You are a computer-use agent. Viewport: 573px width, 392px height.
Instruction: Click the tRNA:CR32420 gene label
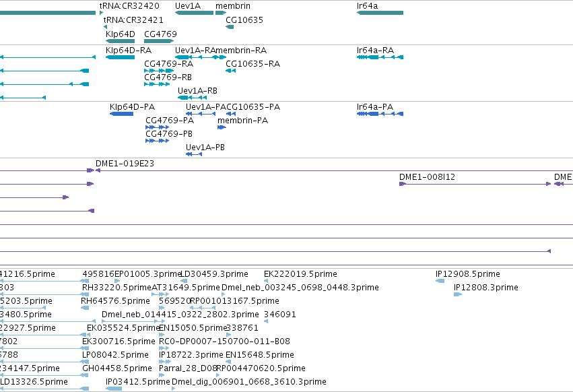click(x=129, y=6)
